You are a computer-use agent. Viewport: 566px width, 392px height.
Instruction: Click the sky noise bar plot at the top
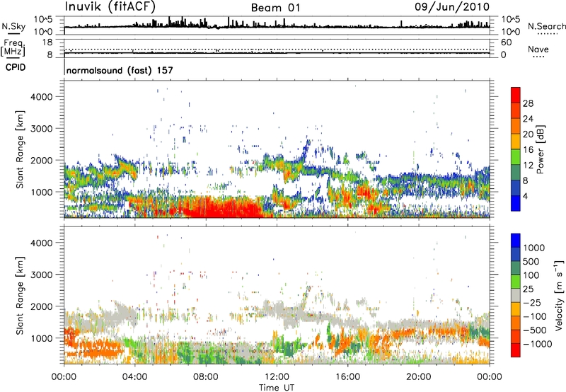[x=277, y=25]
